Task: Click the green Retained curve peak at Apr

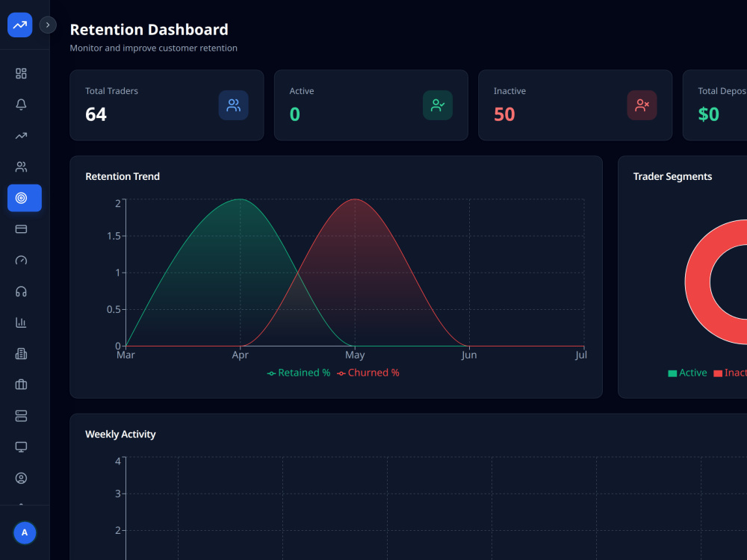Action: click(240, 199)
